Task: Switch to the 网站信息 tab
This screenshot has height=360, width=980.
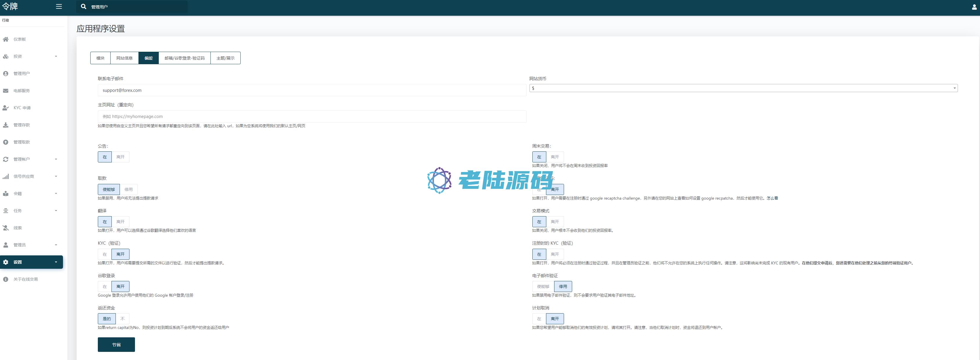Action: [125, 58]
